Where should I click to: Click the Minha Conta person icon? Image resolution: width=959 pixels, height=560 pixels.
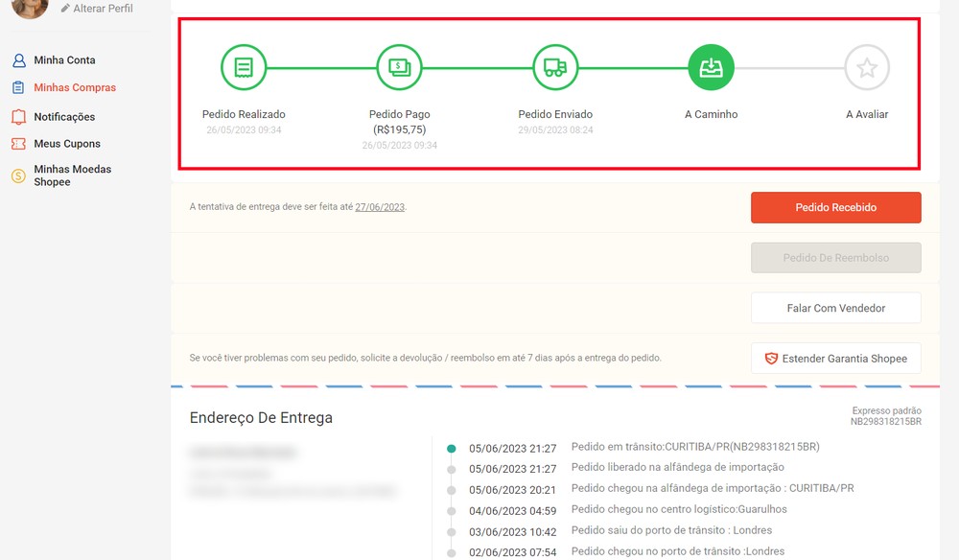pyautogui.click(x=19, y=59)
